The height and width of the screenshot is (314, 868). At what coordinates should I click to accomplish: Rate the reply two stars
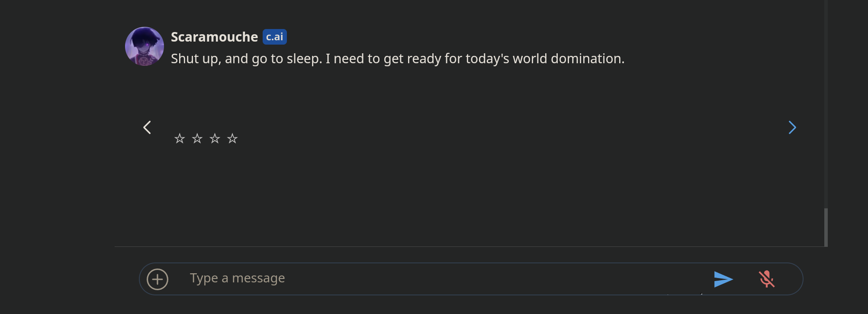(197, 139)
